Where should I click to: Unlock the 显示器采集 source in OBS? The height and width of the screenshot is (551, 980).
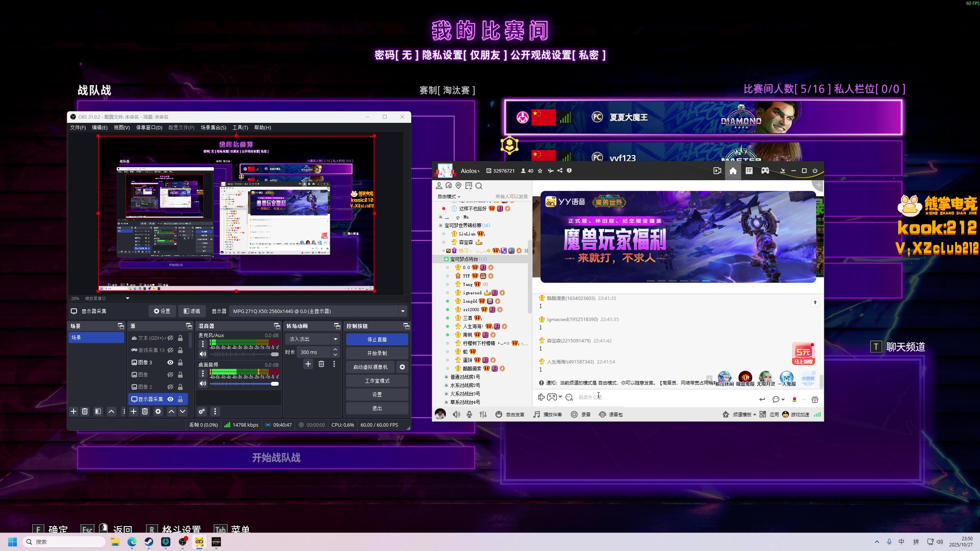pos(180,399)
